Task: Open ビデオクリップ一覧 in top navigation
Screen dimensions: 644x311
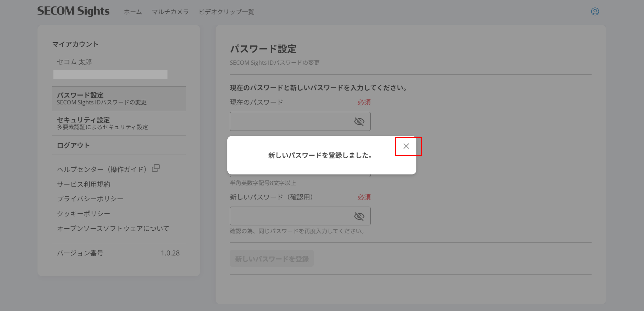Action: click(226, 12)
